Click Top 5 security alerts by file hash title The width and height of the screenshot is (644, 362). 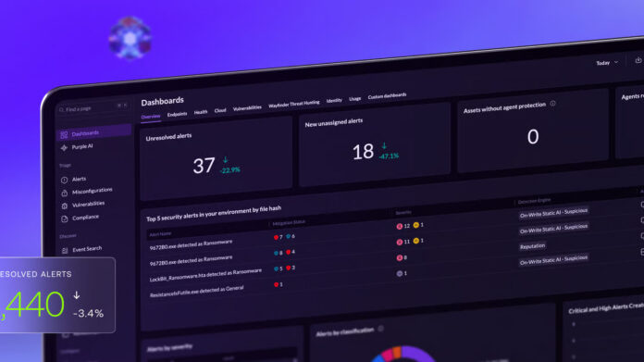(214, 214)
